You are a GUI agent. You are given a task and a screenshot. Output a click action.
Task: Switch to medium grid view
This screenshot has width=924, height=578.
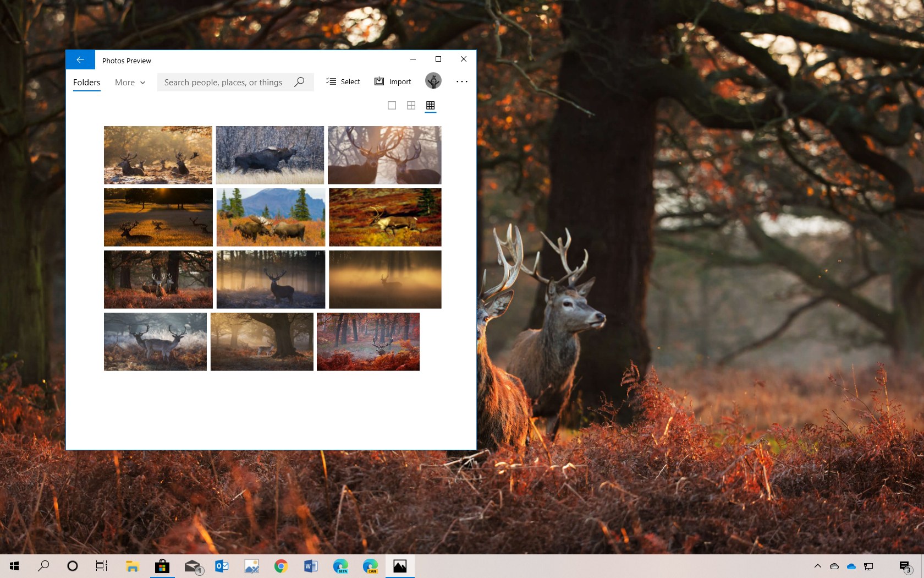tap(411, 105)
